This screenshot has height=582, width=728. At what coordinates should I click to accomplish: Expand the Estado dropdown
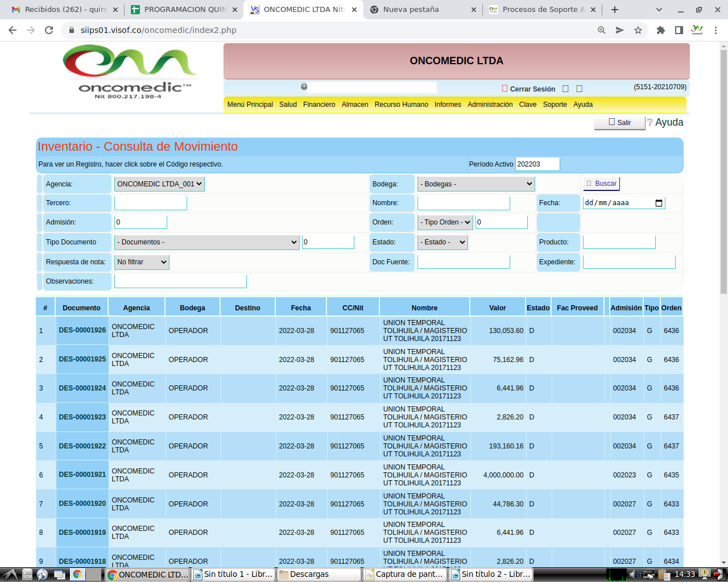(x=442, y=242)
